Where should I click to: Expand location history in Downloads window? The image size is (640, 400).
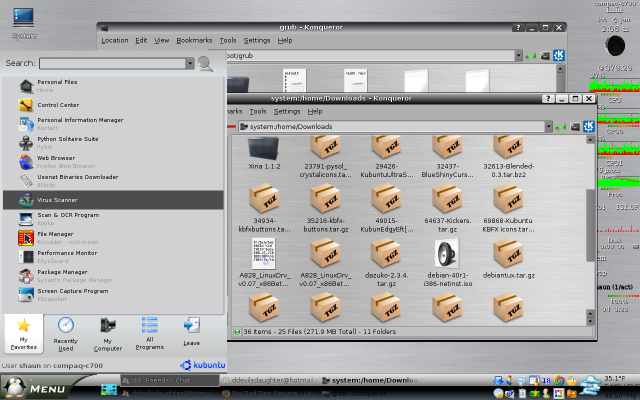pyautogui.click(x=549, y=127)
